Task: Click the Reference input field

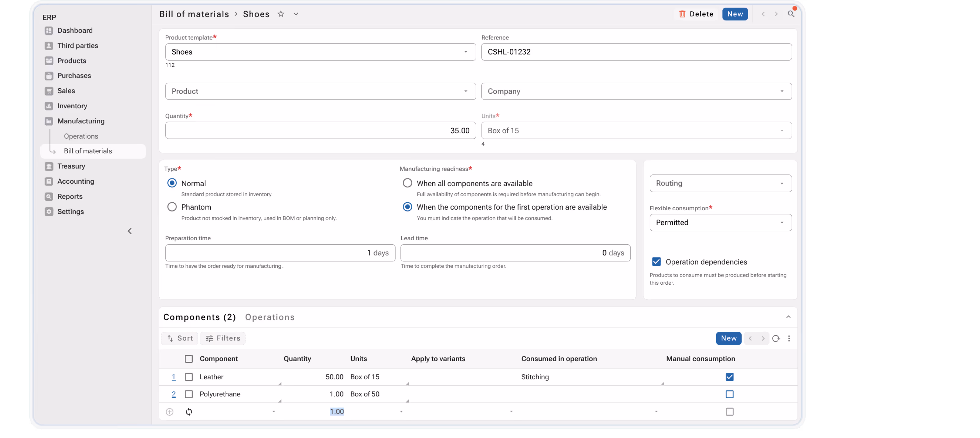Action: coord(636,52)
